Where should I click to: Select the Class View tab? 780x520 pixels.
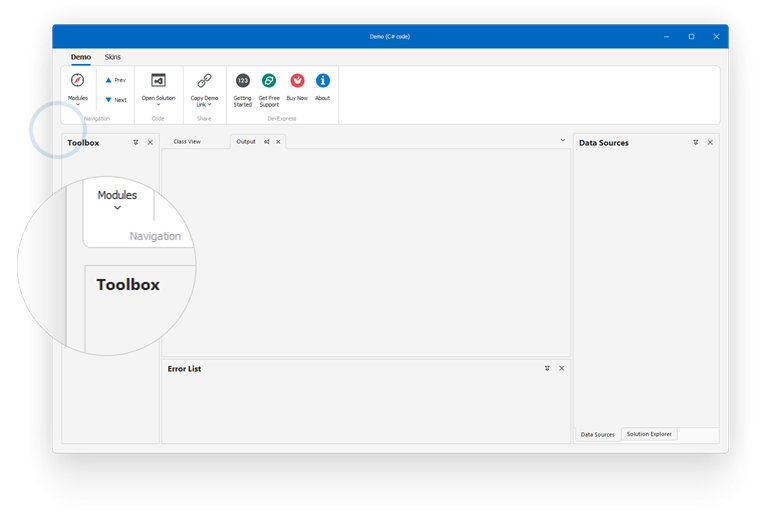(x=187, y=142)
